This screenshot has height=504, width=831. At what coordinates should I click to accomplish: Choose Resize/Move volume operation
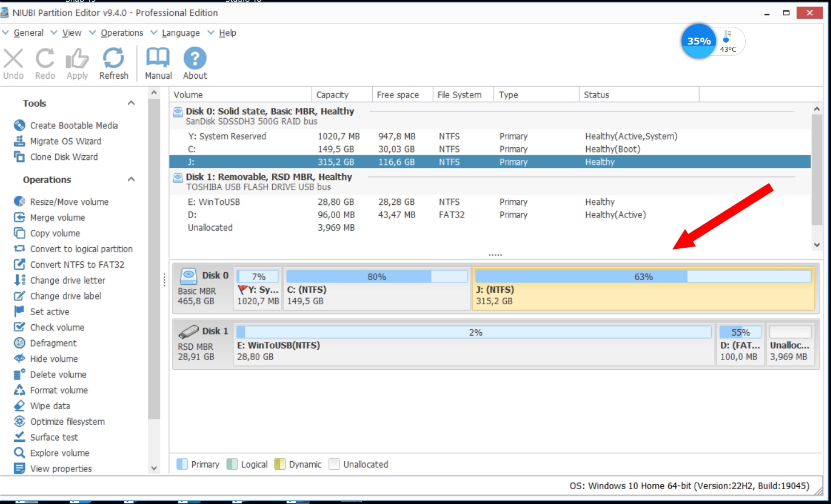point(69,202)
